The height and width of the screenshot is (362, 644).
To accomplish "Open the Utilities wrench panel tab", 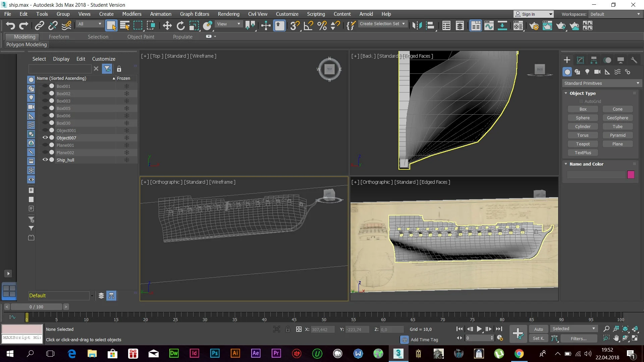I will pos(634,60).
